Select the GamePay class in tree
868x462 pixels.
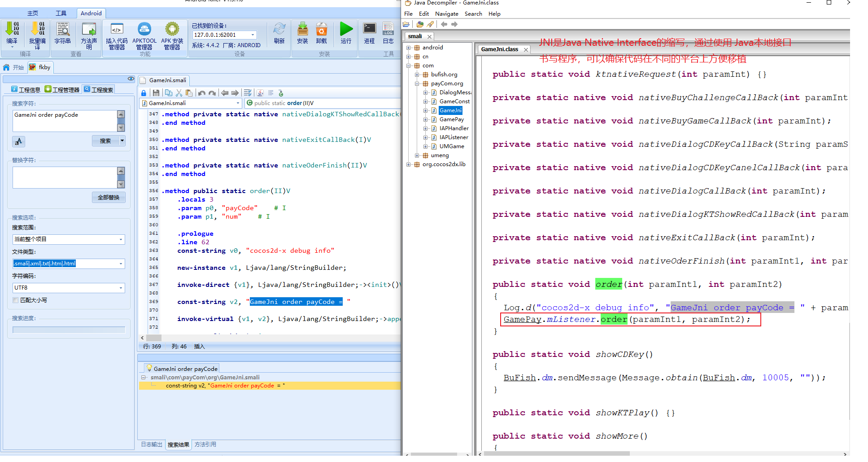pos(451,119)
